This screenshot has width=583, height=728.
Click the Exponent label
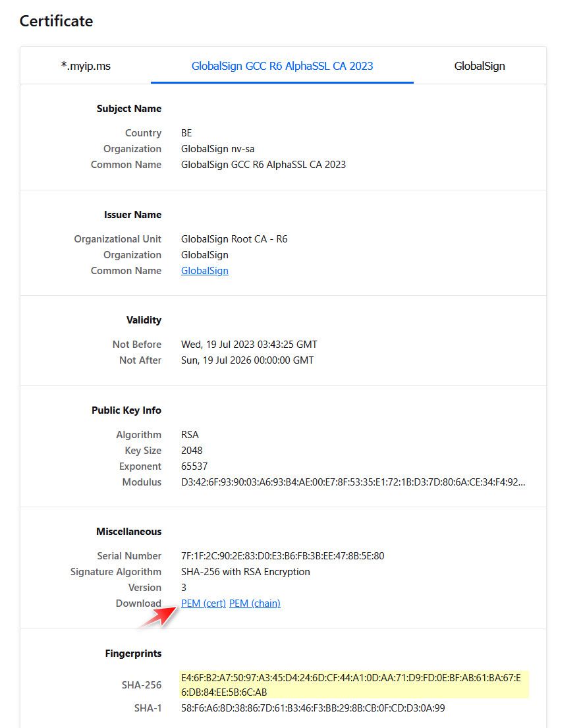140,466
